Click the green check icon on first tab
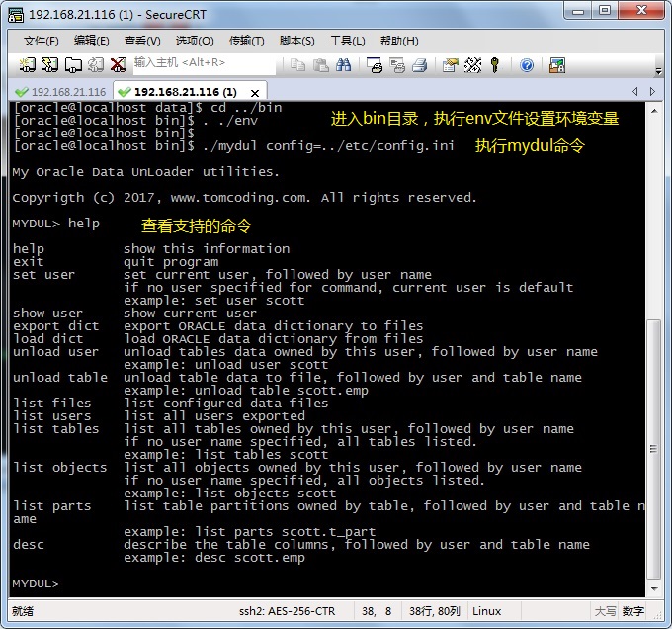 21,92
